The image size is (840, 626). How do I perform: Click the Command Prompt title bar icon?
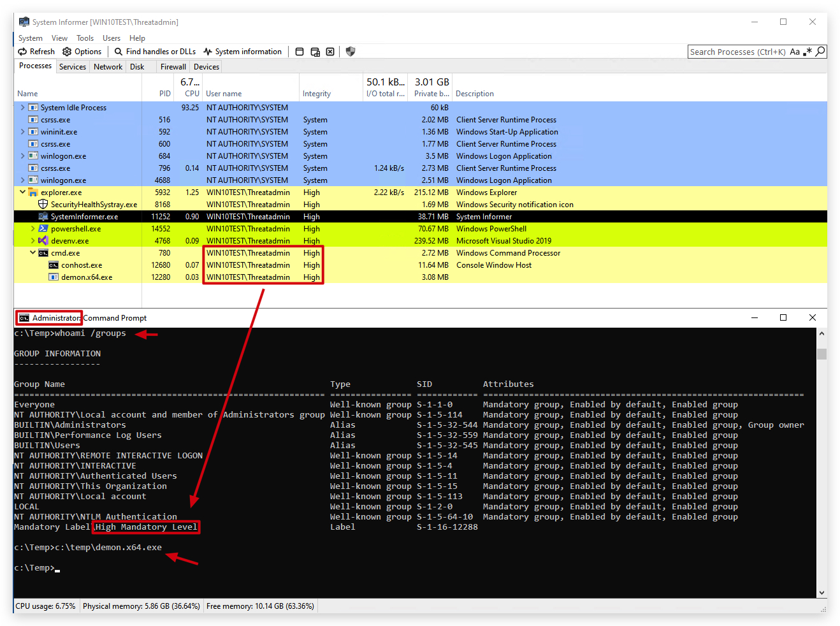[24, 318]
